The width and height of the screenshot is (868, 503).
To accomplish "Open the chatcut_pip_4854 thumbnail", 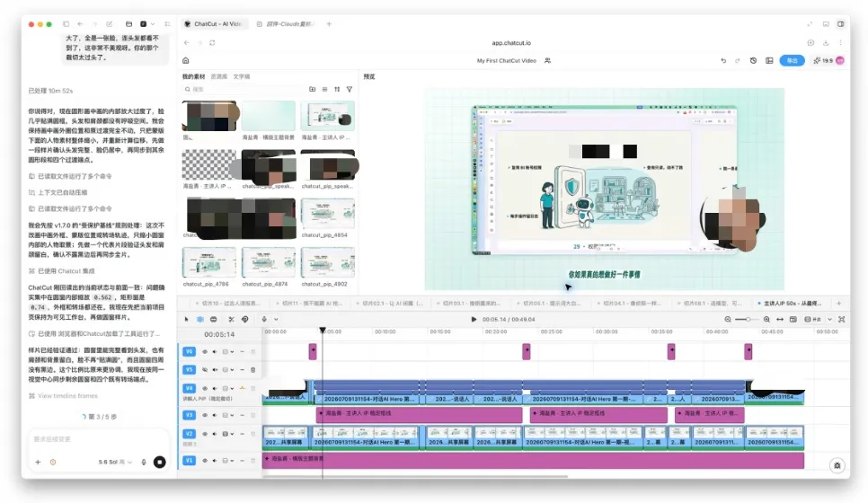I will coord(328,214).
